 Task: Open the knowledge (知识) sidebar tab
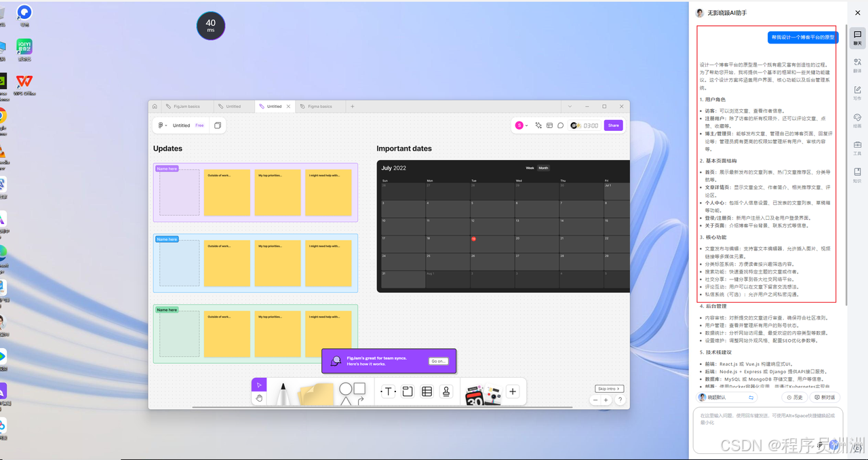858,176
